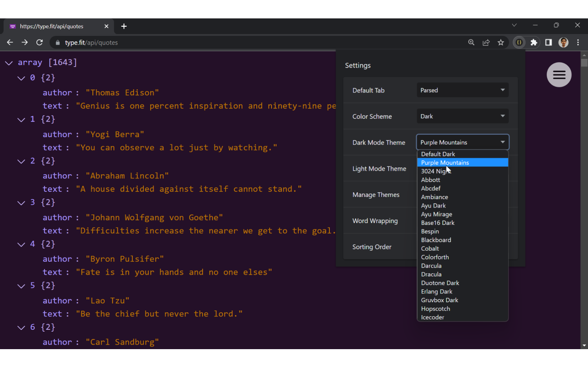This screenshot has width=588, height=368.
Task: Collapse the root array node
Action: [x=9, y=63]
